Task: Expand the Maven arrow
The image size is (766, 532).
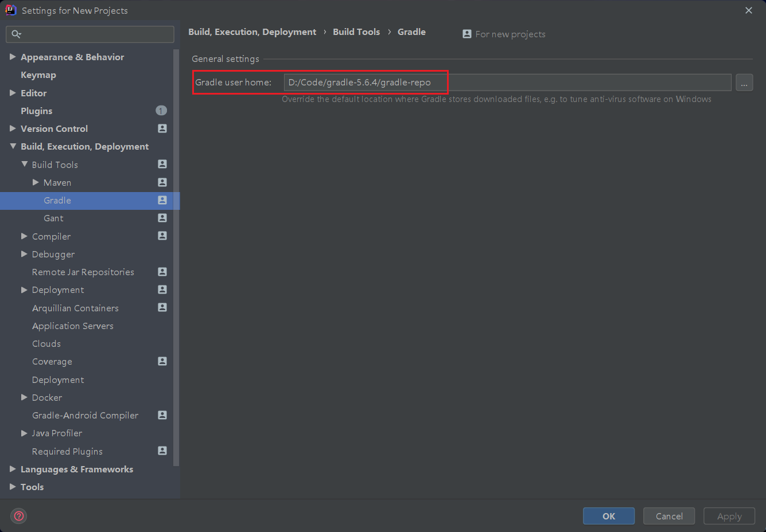Action: click(36, 182)
